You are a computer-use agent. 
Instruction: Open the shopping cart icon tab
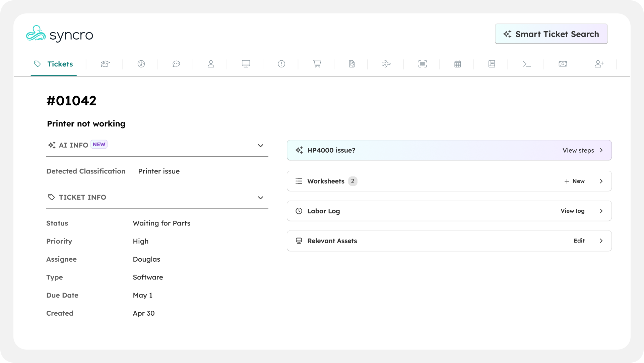click(x=317, y=64)
